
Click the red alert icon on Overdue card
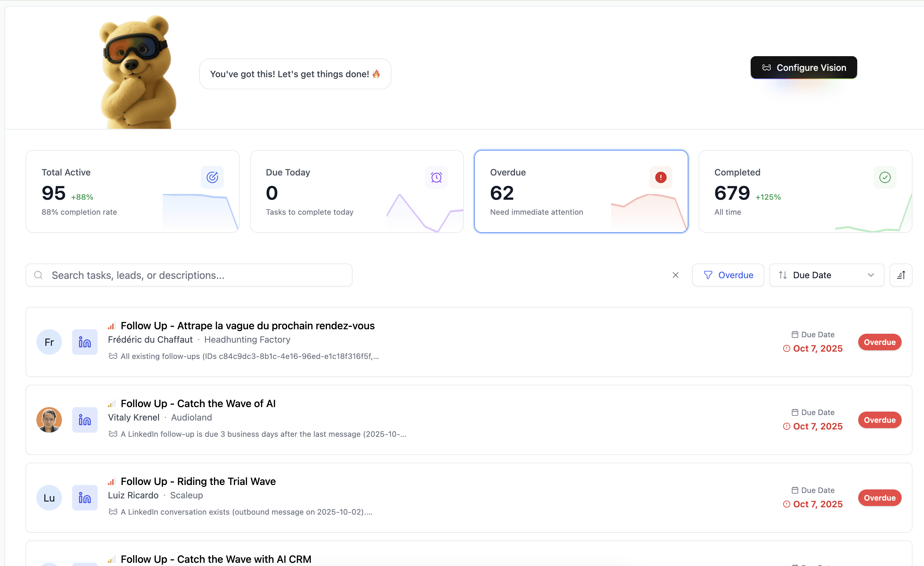(661, 177)
